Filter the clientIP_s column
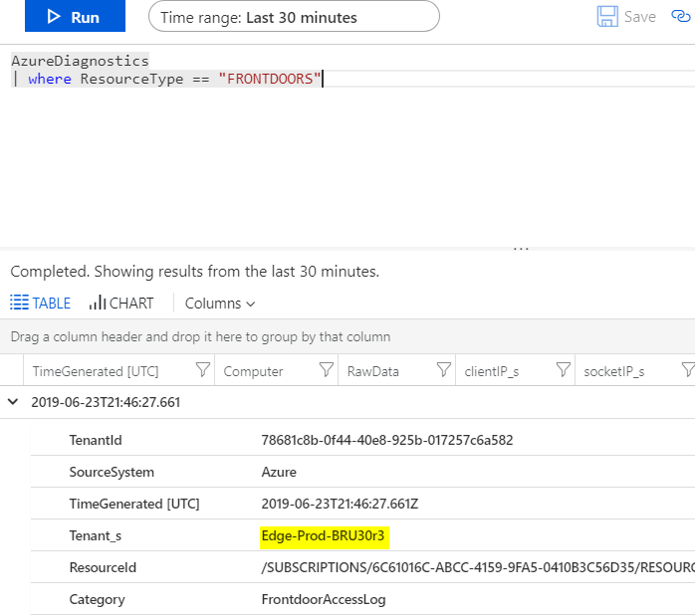Viewport: 695px width, 616px height. click(563, 371)
